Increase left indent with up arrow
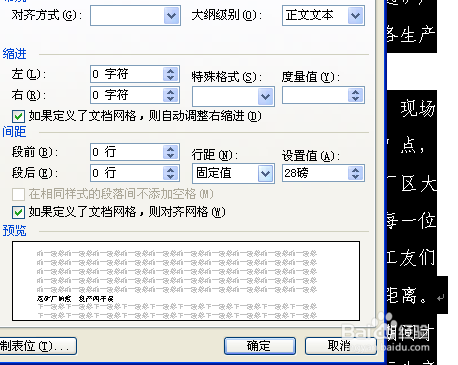The height and width of the screenshot is (365, 458). (171, 71)
